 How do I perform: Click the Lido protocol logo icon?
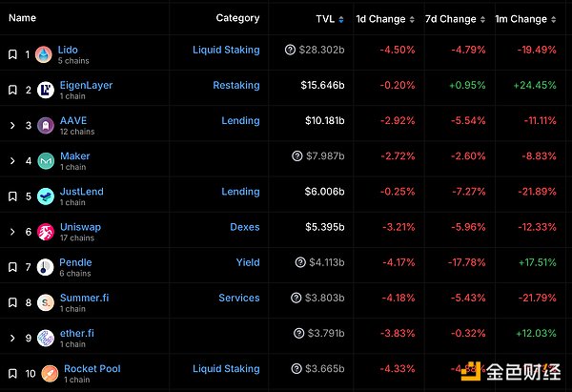tap(43, 54)
